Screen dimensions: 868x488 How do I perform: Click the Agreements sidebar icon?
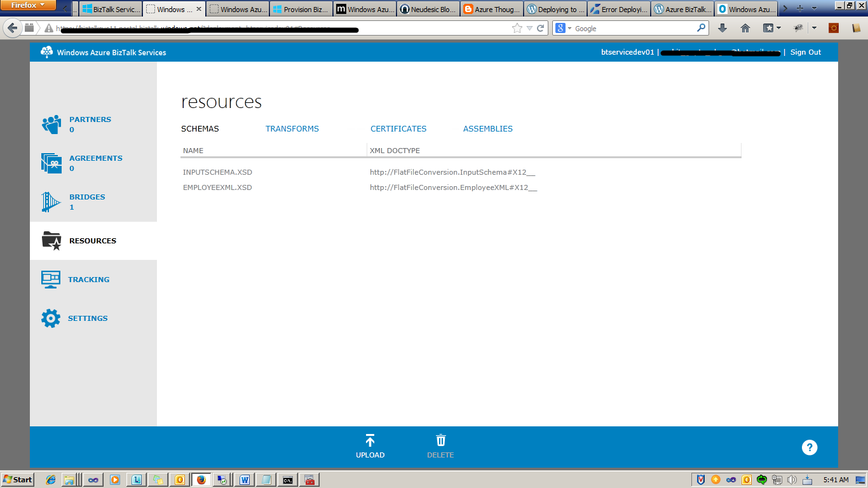click(x=51, y=163)
